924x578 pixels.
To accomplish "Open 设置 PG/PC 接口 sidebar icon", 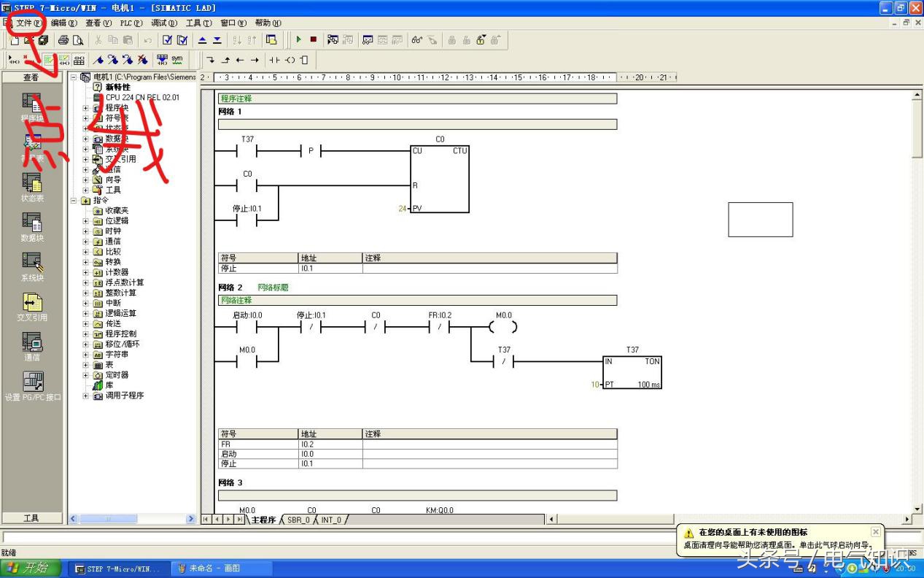I will point(32,386).
